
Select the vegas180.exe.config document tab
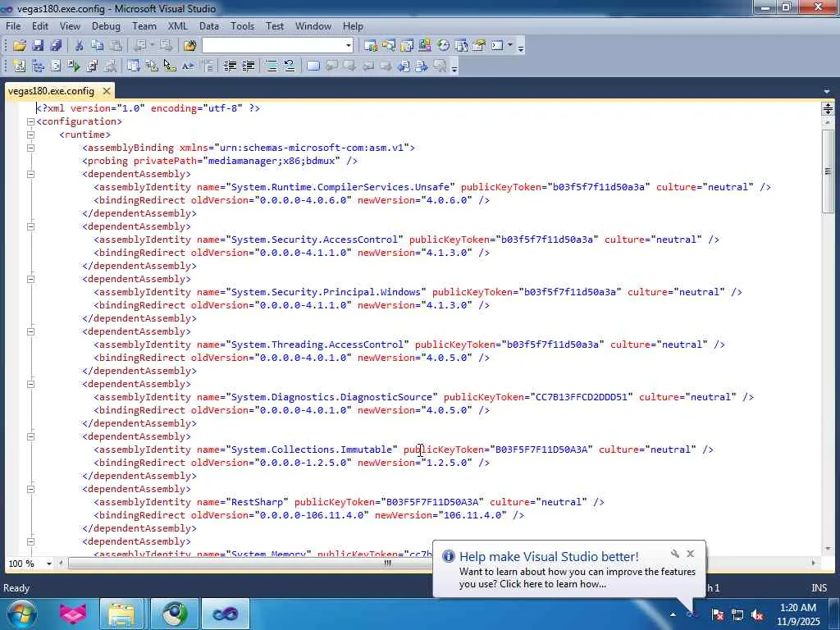tap(52, 91)
